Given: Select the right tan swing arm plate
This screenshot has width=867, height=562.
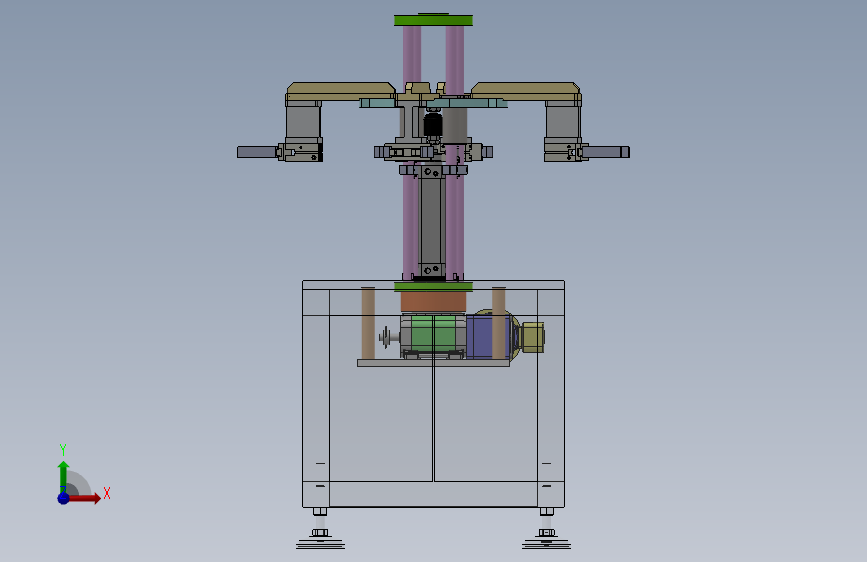Looking at the screenshot, I should [x=525, y=91].
